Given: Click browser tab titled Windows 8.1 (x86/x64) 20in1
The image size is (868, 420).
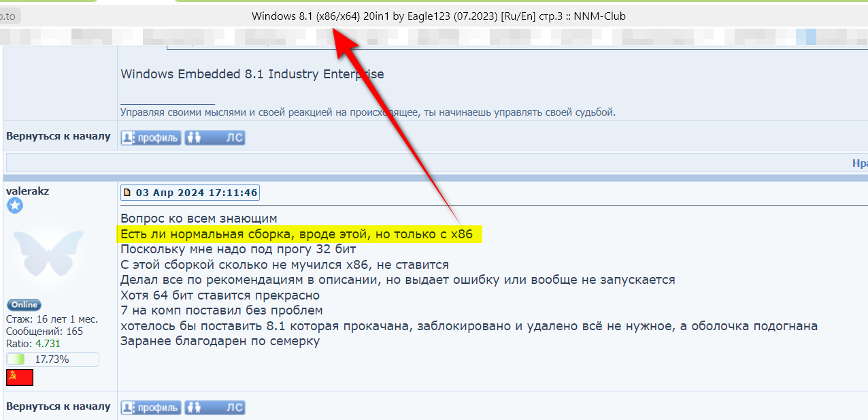Looking at the screenshot, I should 439,16.
